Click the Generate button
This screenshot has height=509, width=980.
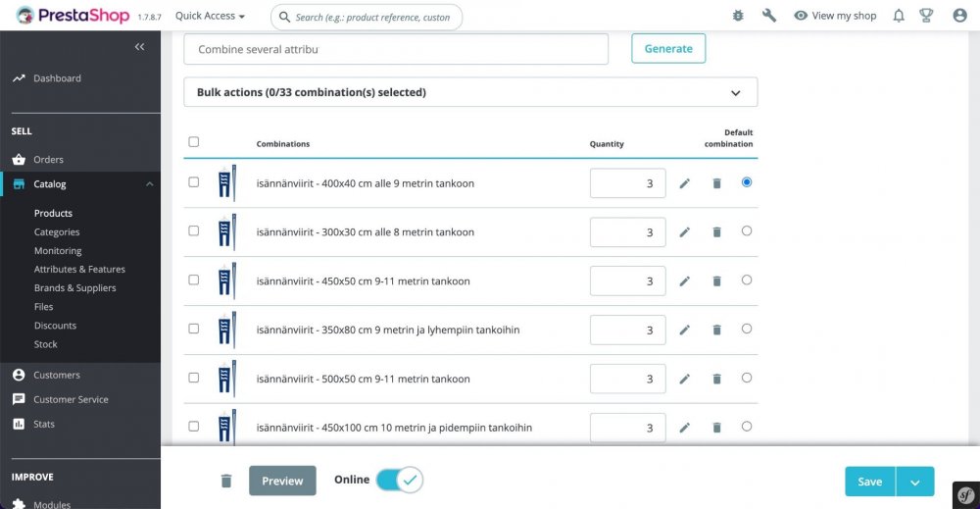point(668,49)
